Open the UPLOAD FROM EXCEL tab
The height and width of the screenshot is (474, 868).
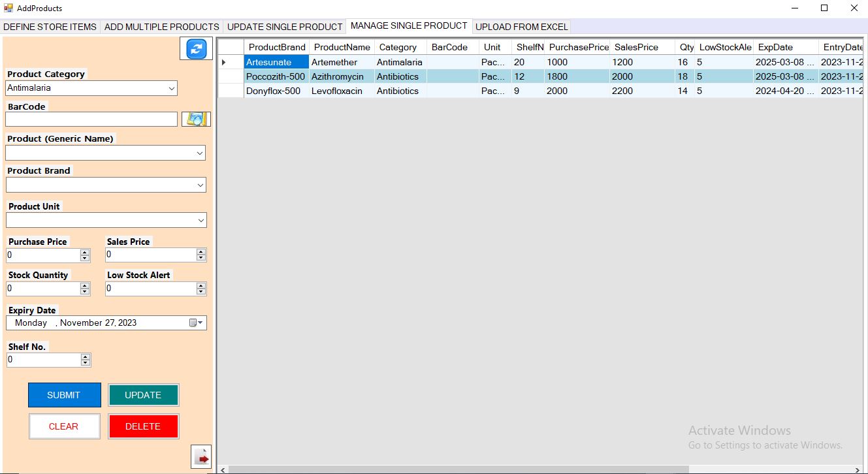[521, 27]
